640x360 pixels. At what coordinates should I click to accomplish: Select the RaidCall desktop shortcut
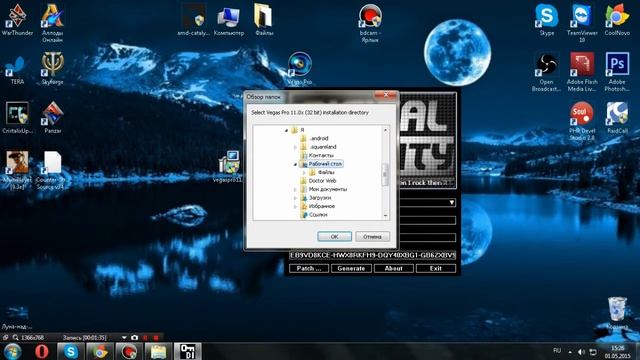(617, 118)
